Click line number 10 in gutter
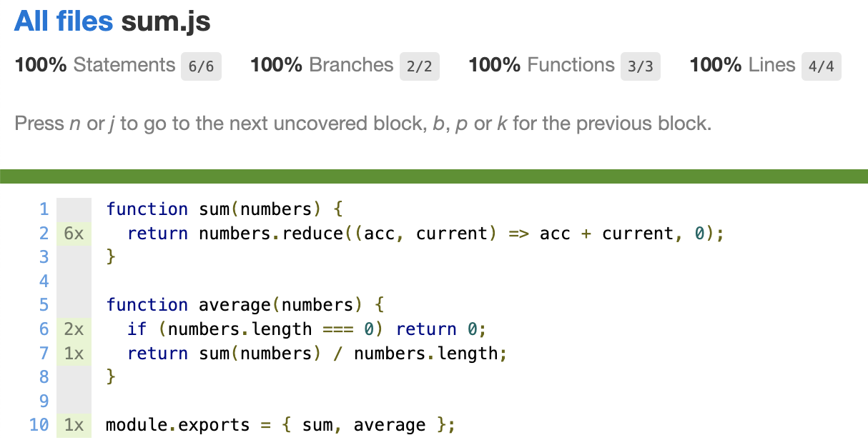The height and width of the screenshot is (440, 868). (x=39, y=426)
